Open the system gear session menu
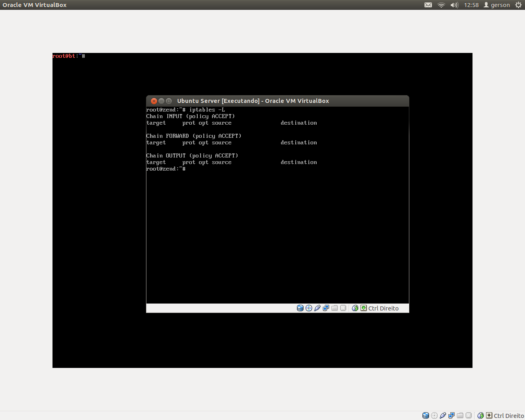Image resolution: width=525 pixels, height=420 pixels. coord(518,5)
